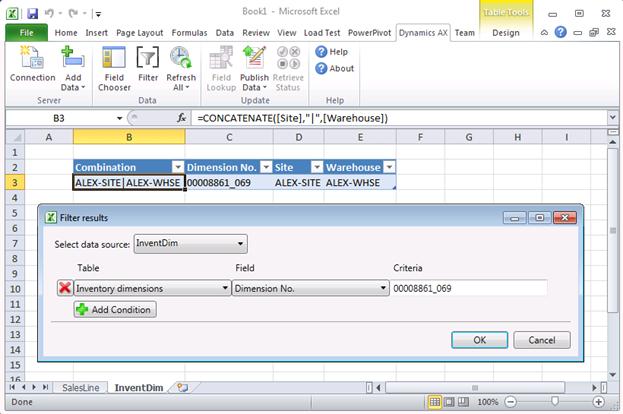Move the zoom slider handle
Image resolution: width=623 pixels, height=414 pixels.
pyautogui.click(x=555, y=402)
